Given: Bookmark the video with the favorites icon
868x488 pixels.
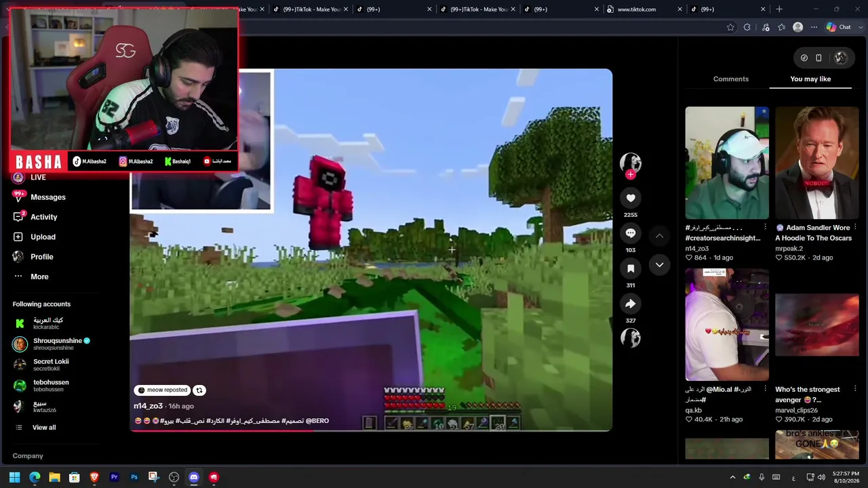Looking at the screenshot, I should coord(631,268).
